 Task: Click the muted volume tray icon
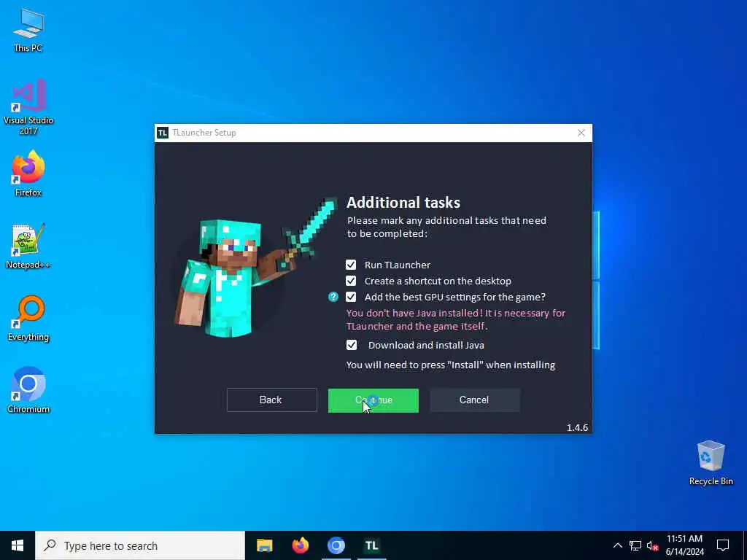[652, 545]
